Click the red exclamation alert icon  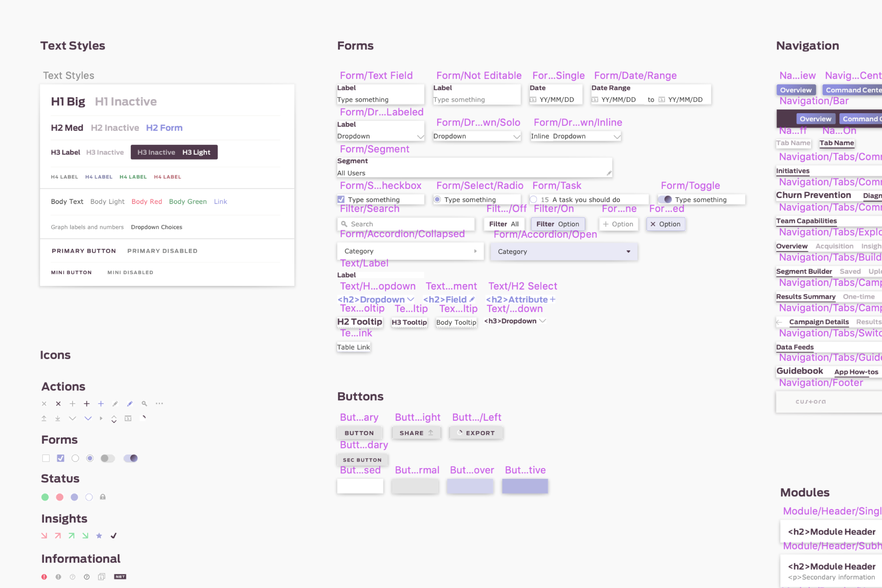44,577
